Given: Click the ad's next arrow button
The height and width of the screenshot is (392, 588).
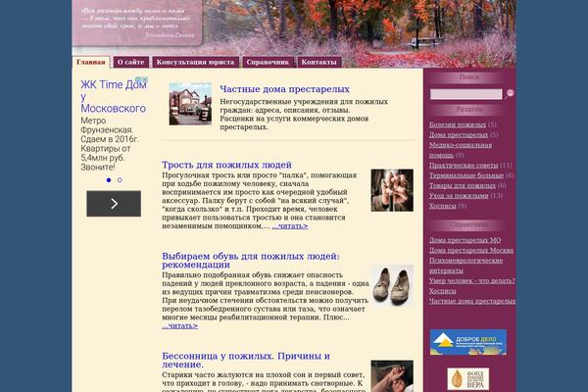Looking at the screenshot, I should coord(114,204).
